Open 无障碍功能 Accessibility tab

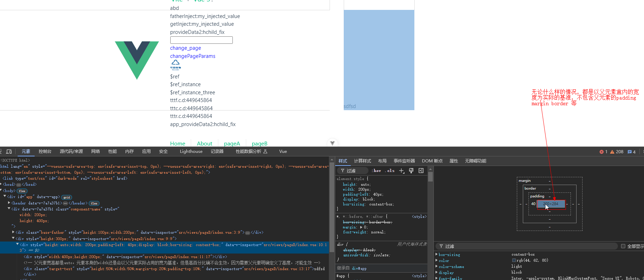[x=475, y=161]
